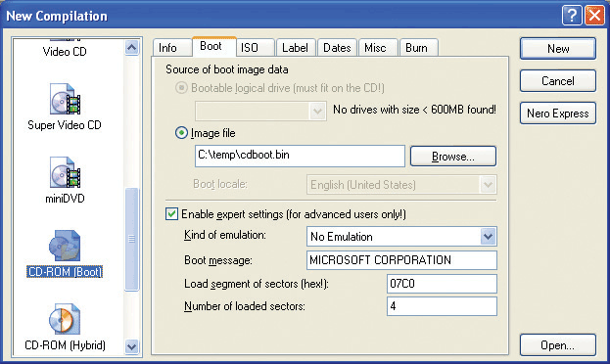Select the CD-ROM (Boot) disc icon
610x364 pixels.
pyautogui.click(x=65, y=246)
